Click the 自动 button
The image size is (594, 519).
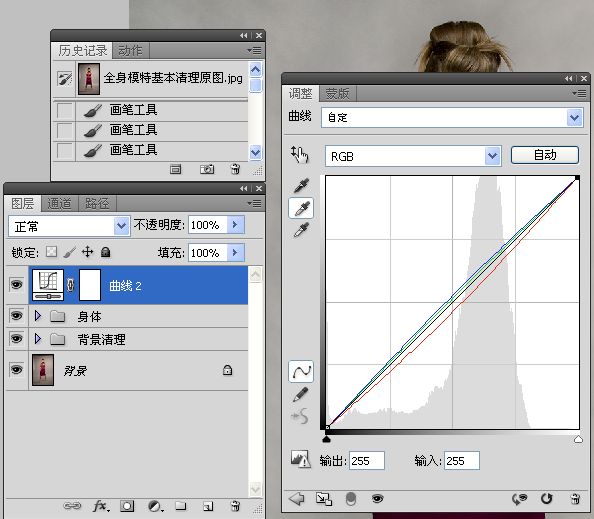pos(545,155)
